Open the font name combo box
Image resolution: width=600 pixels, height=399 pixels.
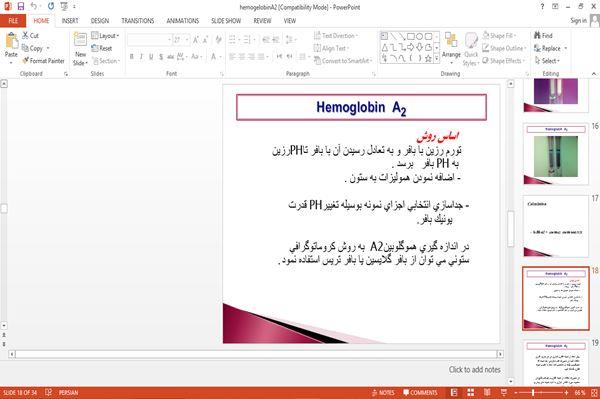coord(149,40)
